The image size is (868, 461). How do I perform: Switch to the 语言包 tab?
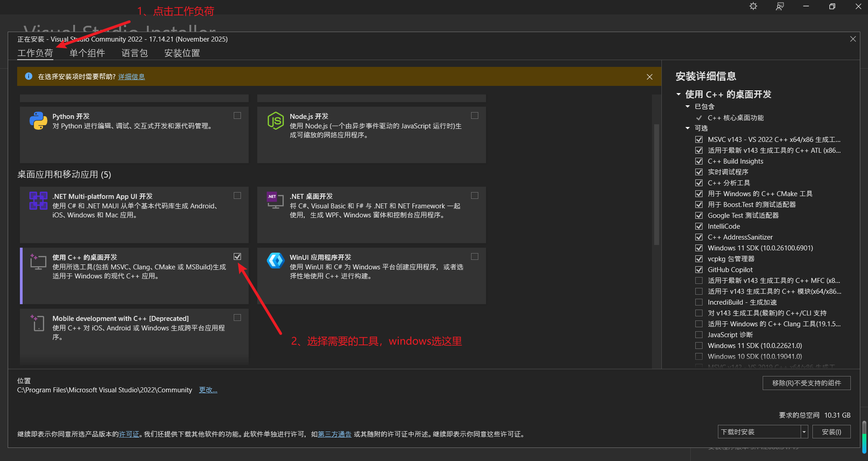[x=135, y=53]
